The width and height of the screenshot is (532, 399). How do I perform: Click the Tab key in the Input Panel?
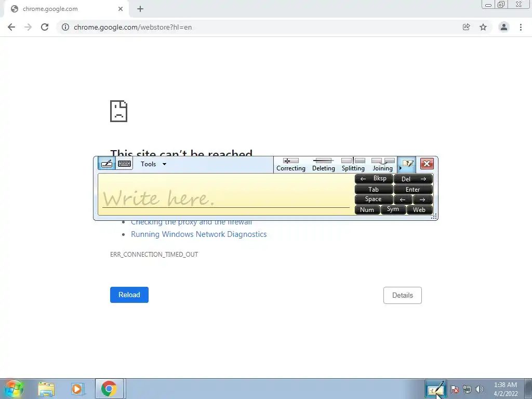point(374,189)
